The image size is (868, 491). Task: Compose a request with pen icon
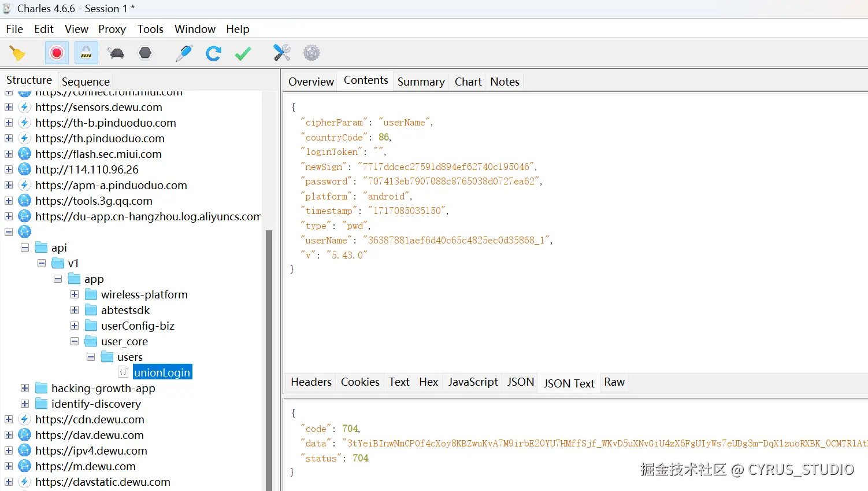pos(184,53)
